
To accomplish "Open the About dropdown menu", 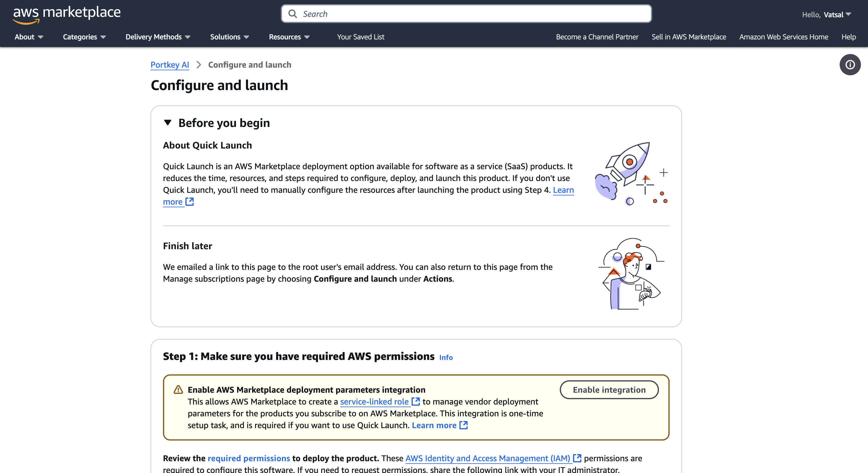I will click(x=29, y=37).
